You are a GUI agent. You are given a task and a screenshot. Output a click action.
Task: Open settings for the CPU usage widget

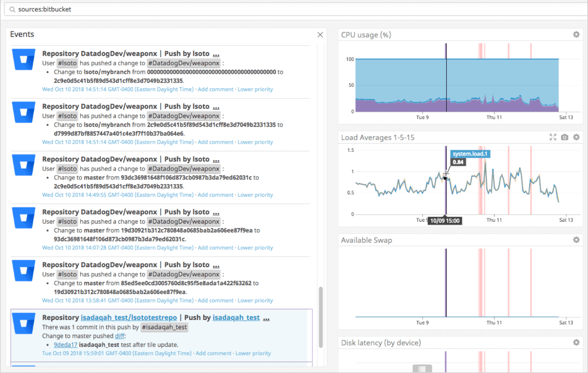point(576,34)
